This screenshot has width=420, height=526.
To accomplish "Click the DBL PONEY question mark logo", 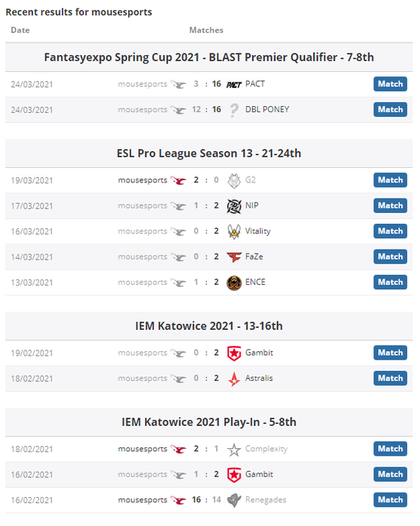I will click(234, 110).
